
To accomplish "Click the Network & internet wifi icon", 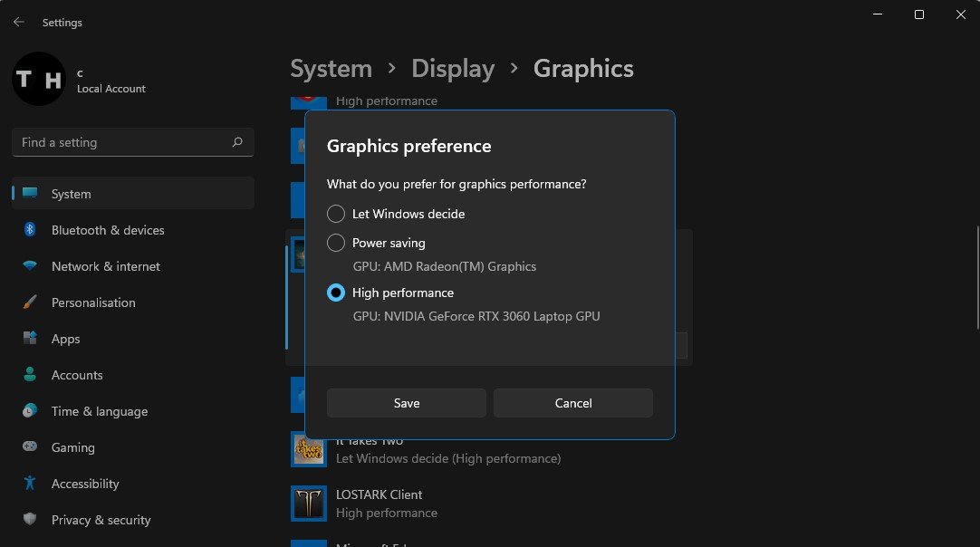I will 30,266.
